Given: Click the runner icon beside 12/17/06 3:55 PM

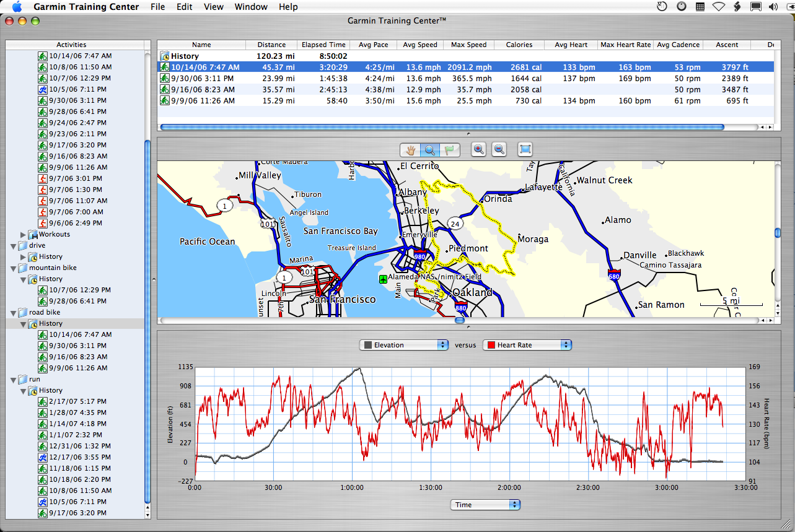Looking at the screenshot, I should coord(42,457).
